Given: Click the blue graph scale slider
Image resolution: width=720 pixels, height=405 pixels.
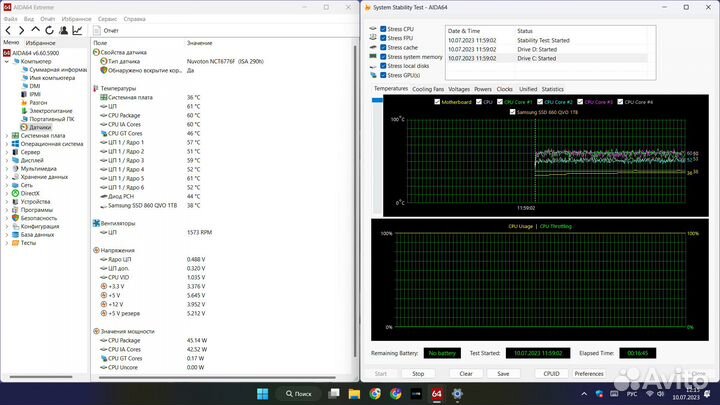Looking at the screenshot, I should [377, 100].
